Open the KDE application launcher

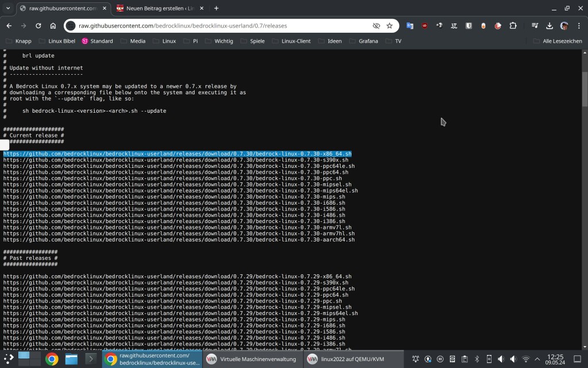(9, 359)
